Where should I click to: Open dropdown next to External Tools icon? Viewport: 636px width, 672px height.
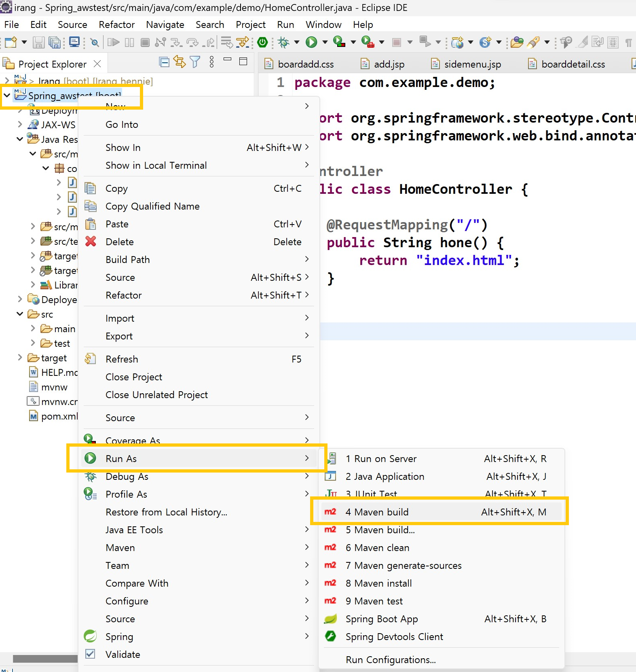click(x=382, y=42)
